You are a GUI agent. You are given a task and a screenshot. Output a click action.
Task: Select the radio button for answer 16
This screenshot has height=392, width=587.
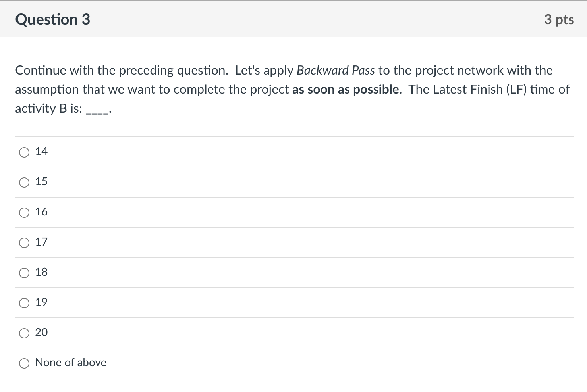pos(24,212)
